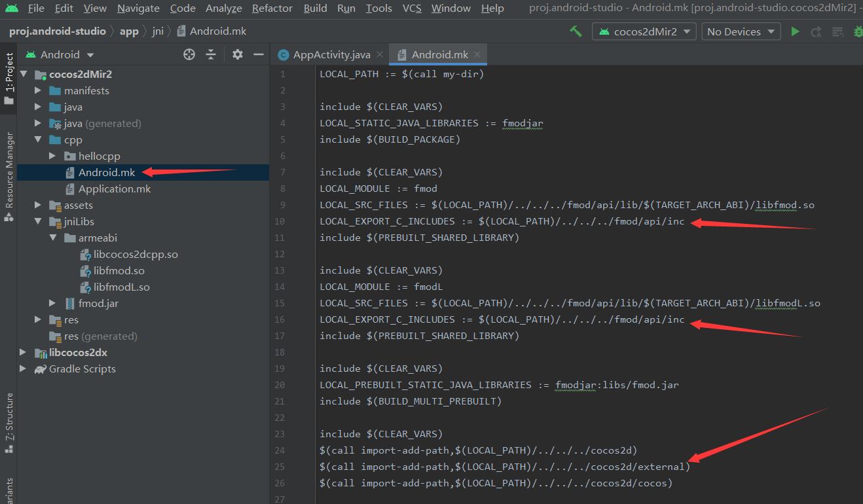Click line number 10 in the gutter
Viewport: 863px width, 504px height.
click(280, 222)
